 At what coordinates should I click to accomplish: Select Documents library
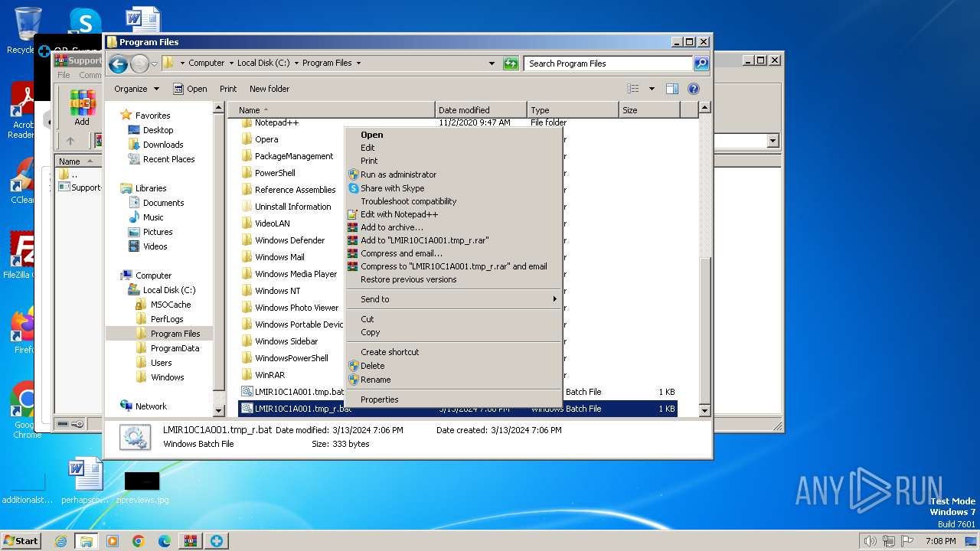pyautogui.click(x=155, y=203)
